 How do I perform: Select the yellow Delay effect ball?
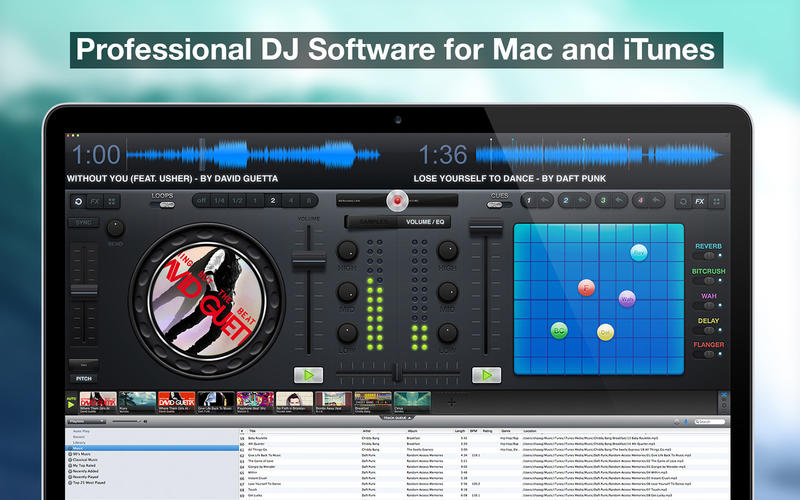(x=605, y=332)
